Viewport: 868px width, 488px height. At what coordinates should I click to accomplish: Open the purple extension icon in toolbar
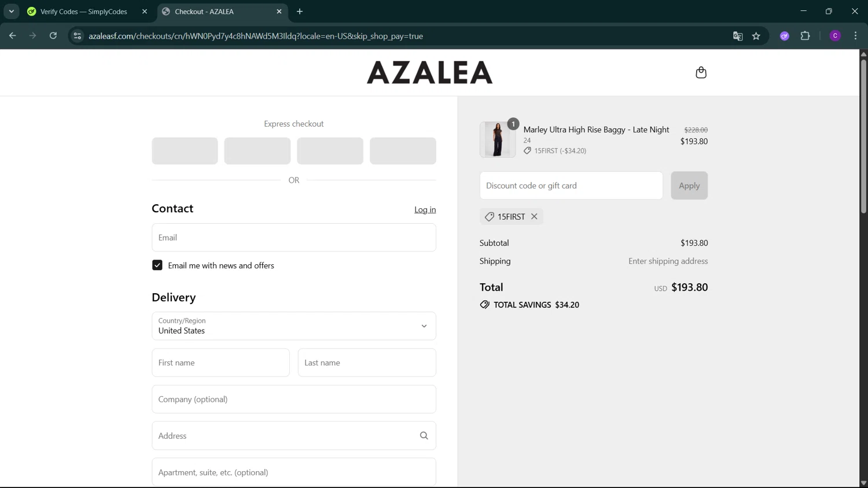coord(785,36)
